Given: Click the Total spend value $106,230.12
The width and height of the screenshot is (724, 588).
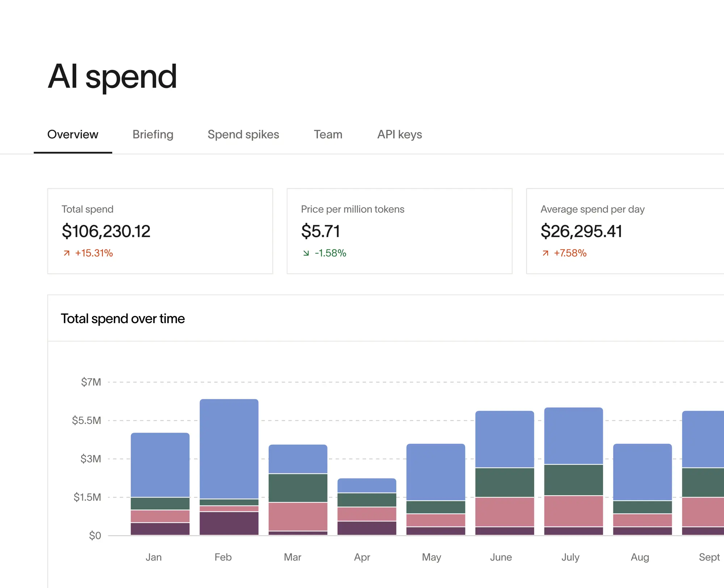Looking at the screenshot, I should 106,231.
